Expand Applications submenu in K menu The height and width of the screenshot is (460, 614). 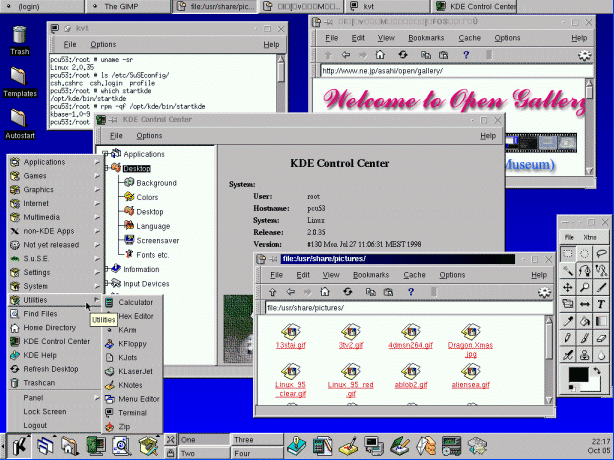(54, 162)
